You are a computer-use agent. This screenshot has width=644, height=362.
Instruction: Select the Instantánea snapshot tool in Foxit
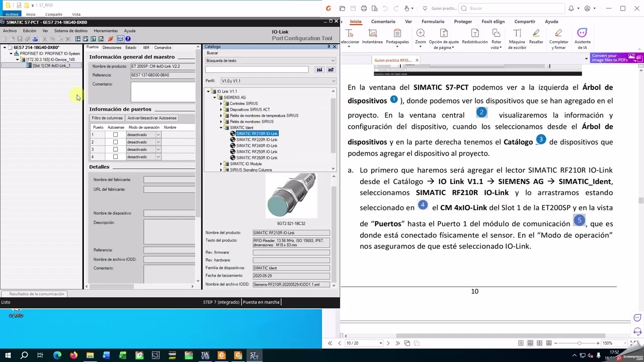coord(372,37)
